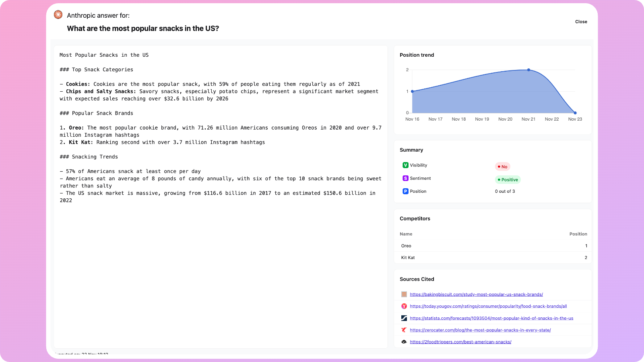Click the Competitors 'Position' column header
644x362 pixels.
pyautogui.click(x=578, y=234)
